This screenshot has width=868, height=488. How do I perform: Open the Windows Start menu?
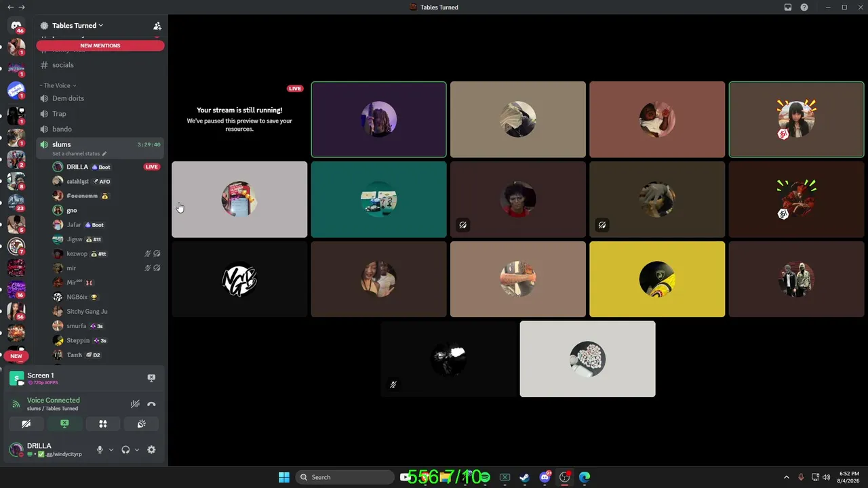pos(284,477)
